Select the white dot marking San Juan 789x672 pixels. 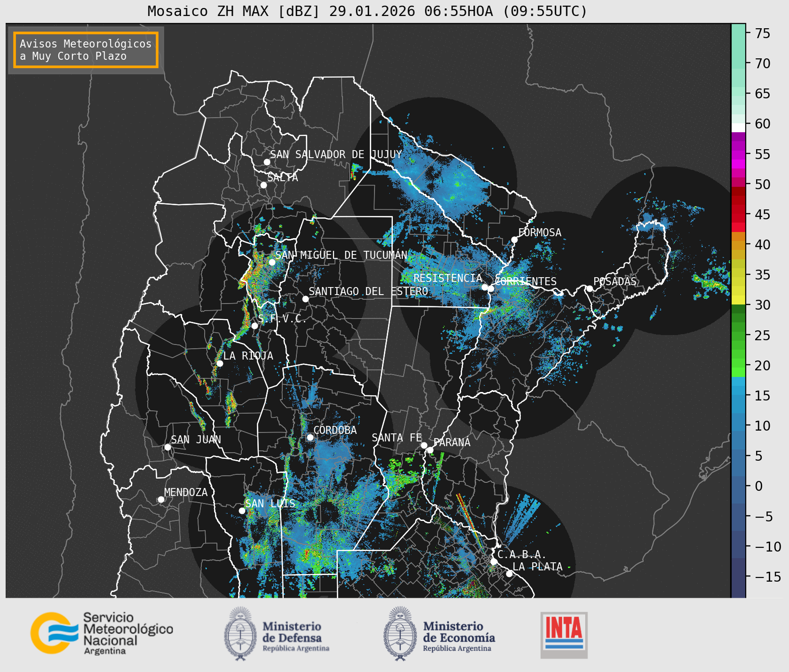coord(167,447)
